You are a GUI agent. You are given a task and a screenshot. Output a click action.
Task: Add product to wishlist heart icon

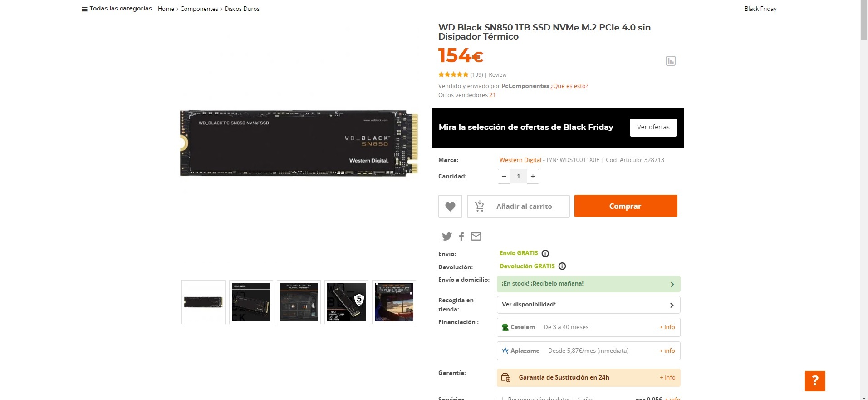coord(450,206)
